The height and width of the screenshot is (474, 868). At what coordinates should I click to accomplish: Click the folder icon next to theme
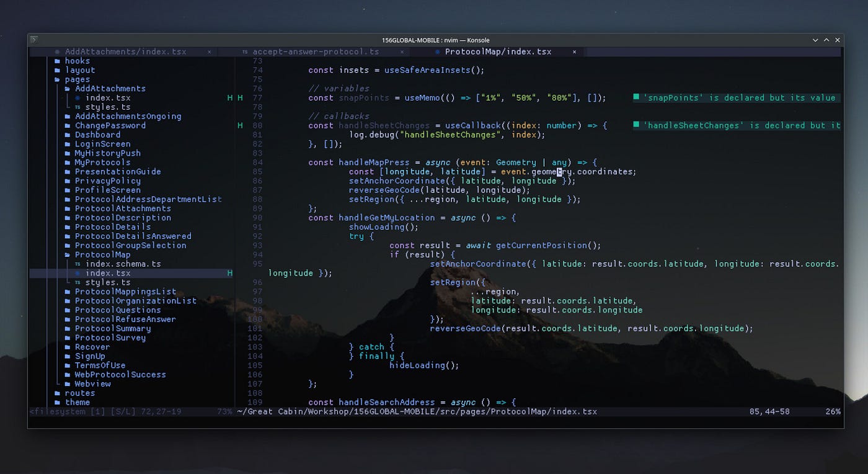click(57, 402)
